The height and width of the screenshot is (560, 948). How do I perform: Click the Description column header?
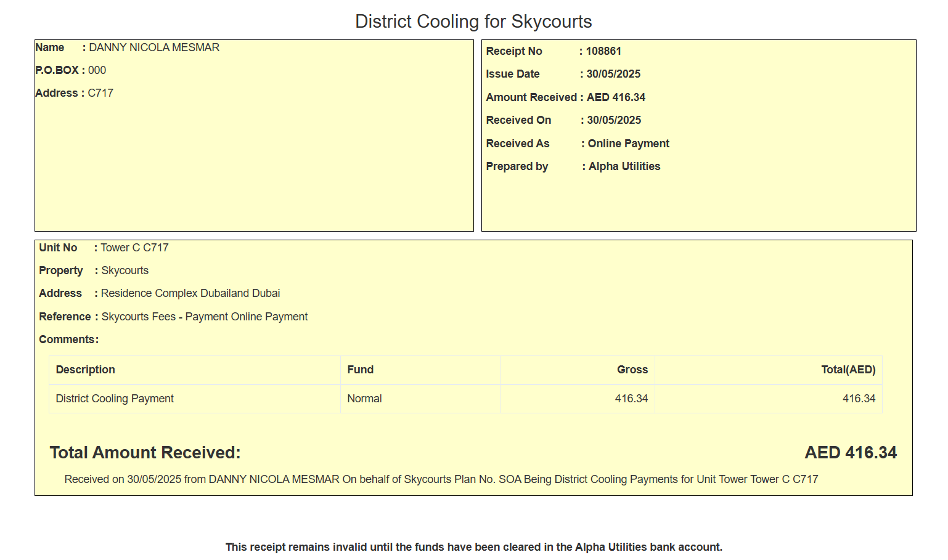tap(85, 370)
